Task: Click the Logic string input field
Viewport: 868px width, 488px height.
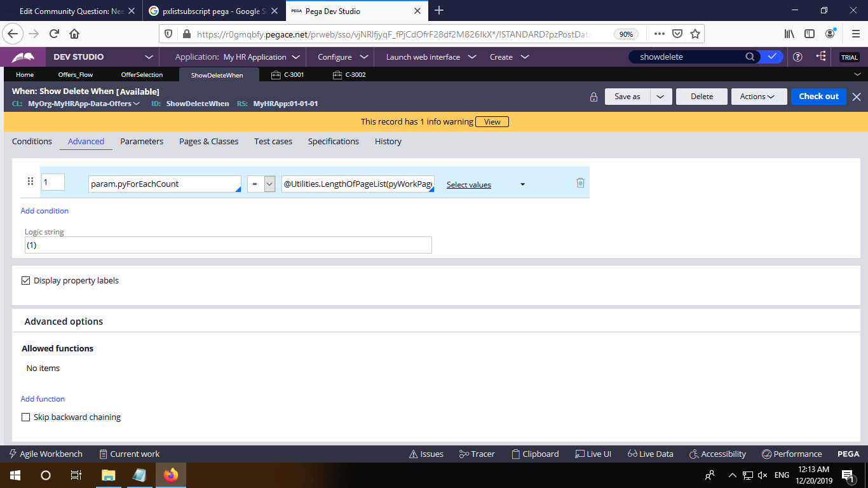Action: [228, 245]
